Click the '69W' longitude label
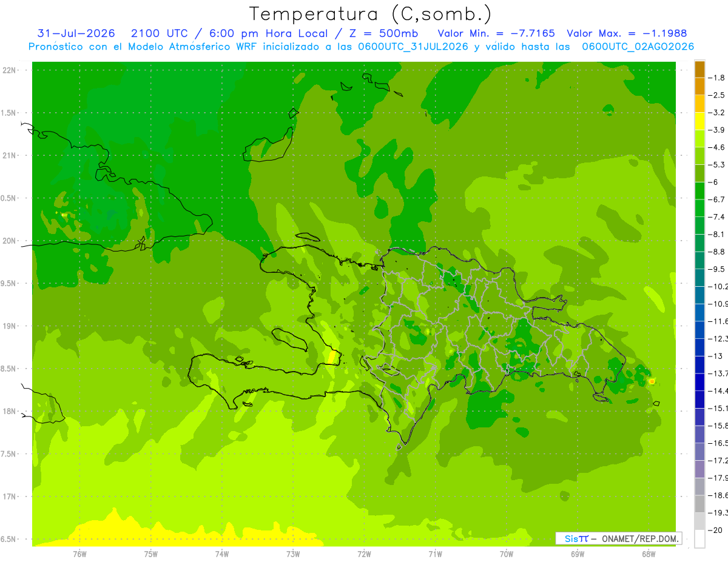 pyautogui.click(x=578, y=554)
